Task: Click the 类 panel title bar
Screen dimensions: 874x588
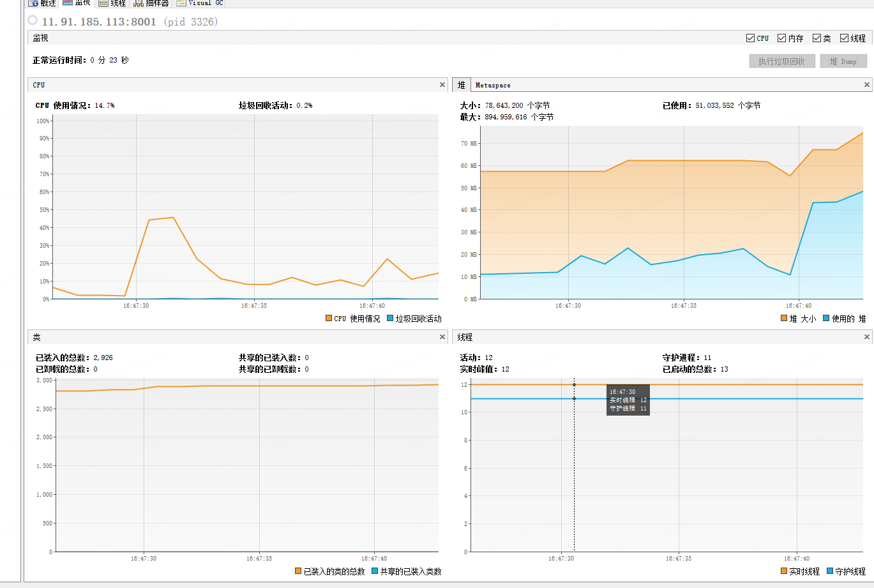Action: (x=237, y=336)
